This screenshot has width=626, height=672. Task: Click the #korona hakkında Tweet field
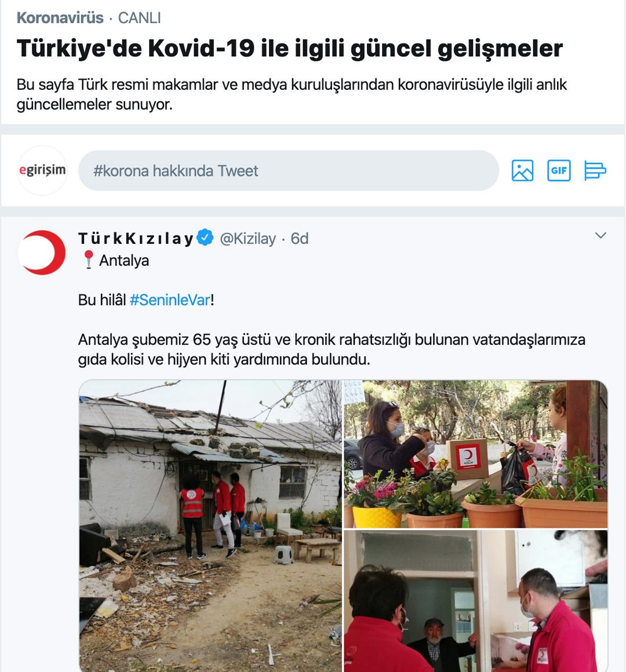pos(289,170)
